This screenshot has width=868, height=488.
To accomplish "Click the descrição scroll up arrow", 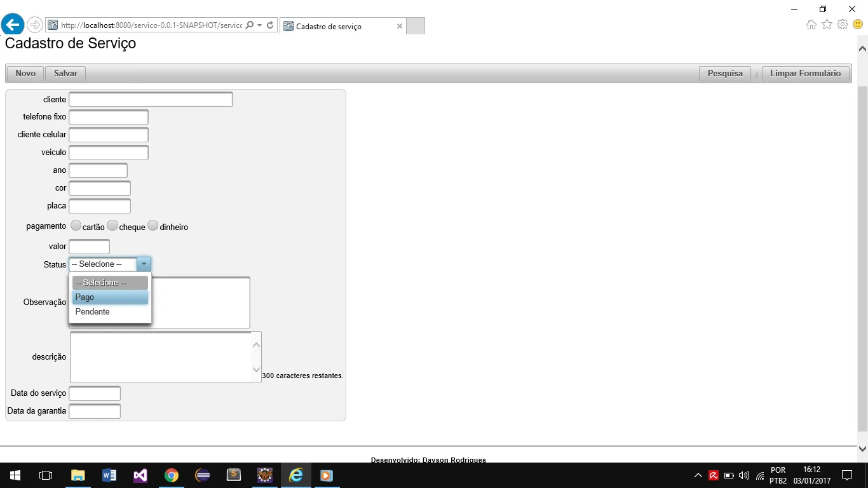I will 256,345.
